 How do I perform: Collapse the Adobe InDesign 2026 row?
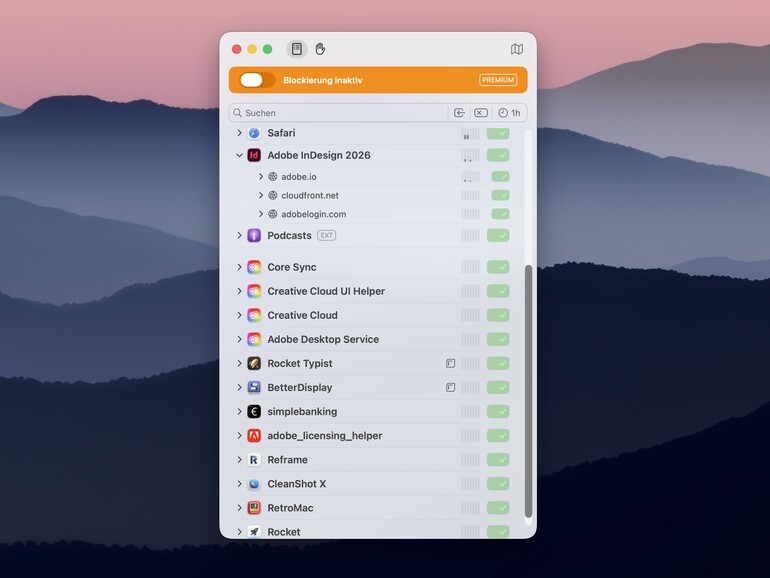pyautogui.click(x=239, y=155)
